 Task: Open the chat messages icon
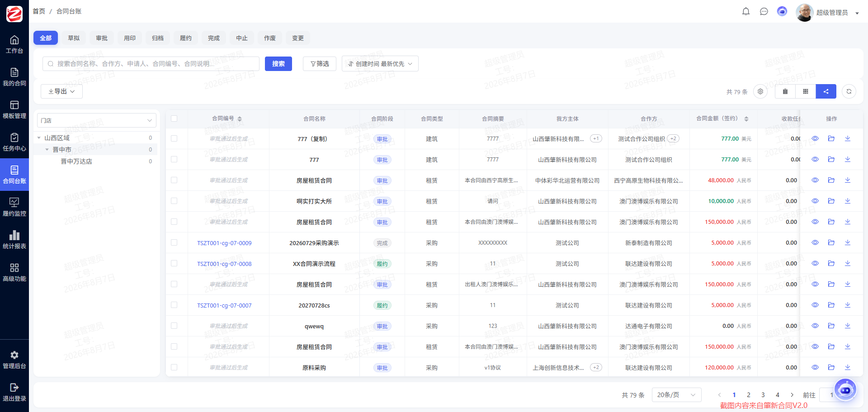(764, 11)
